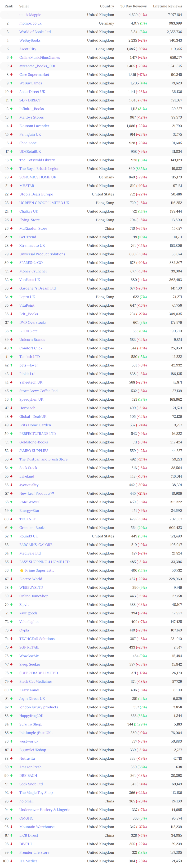Click the red down arrow beside rank 100

pos(11,861)
